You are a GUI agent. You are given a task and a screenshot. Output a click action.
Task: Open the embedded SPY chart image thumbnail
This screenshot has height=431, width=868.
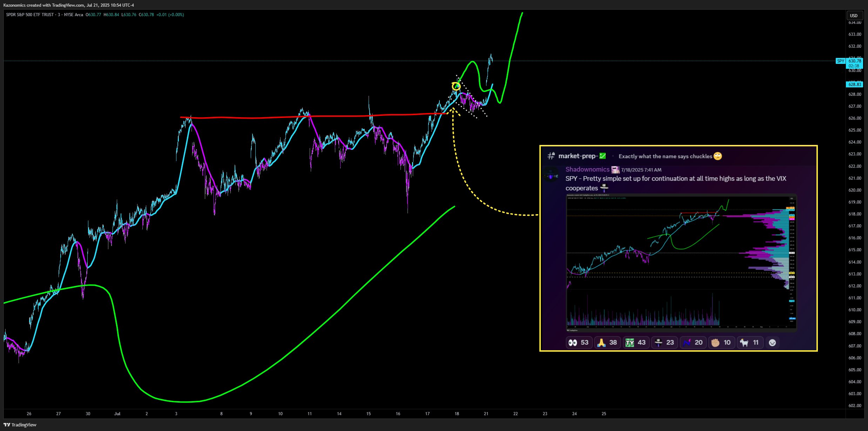(681, 263)
